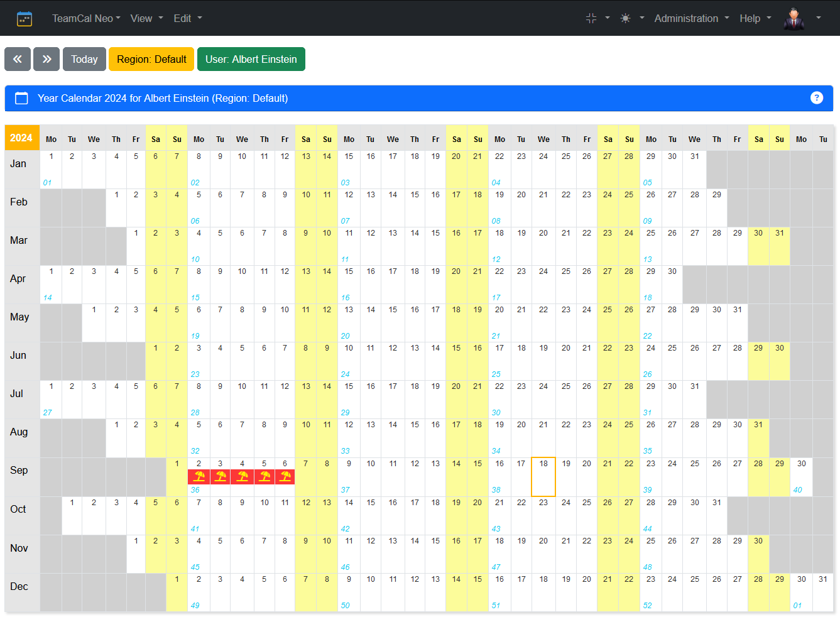The height and width of the screenshot is (617, 840).
Task: Open the Administration dropdown
Action: [692, 18]
